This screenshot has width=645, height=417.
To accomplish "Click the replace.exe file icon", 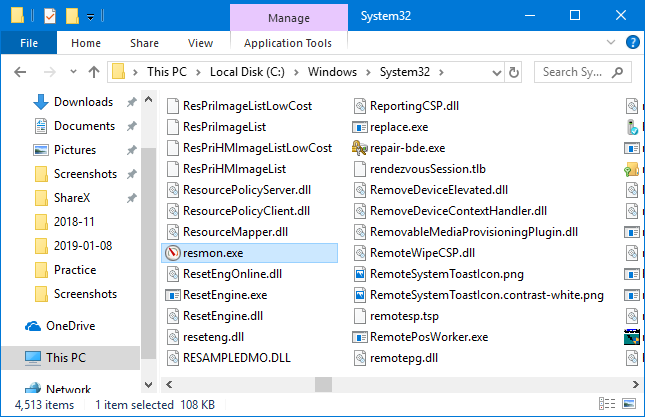I will (360, 127).
